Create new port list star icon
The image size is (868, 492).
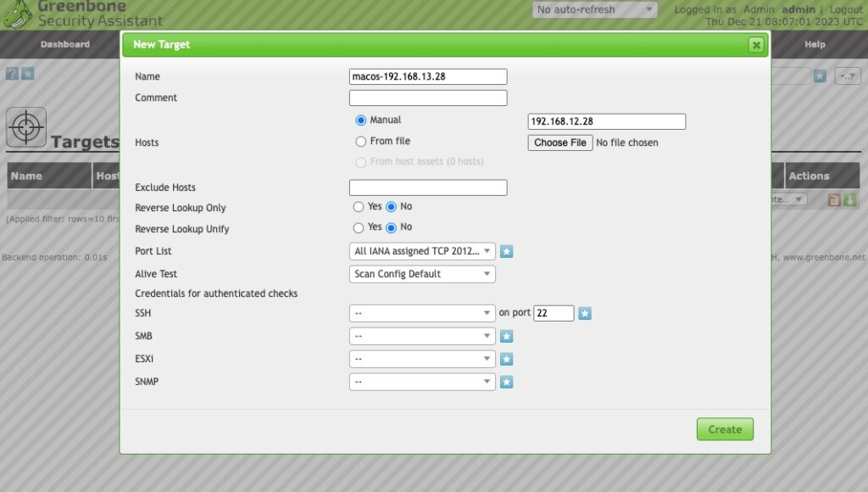[x=507, y=252]
